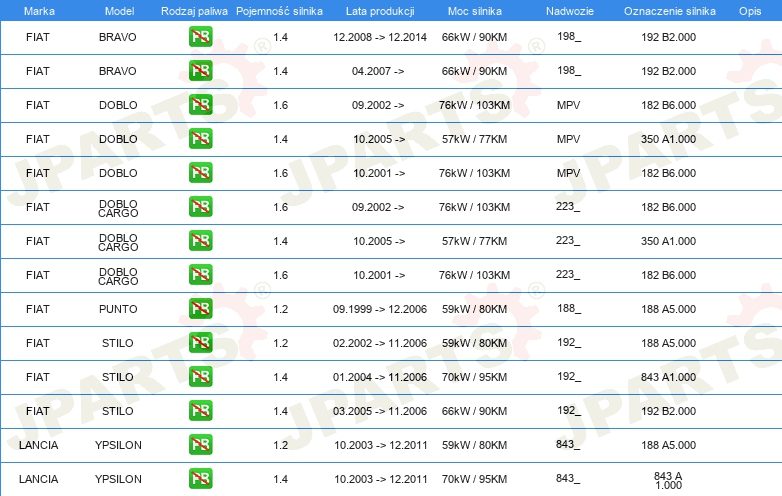Screen dimensions: 782x496
Task: Click the Nadwozie column header
Action: coord(570,11)
